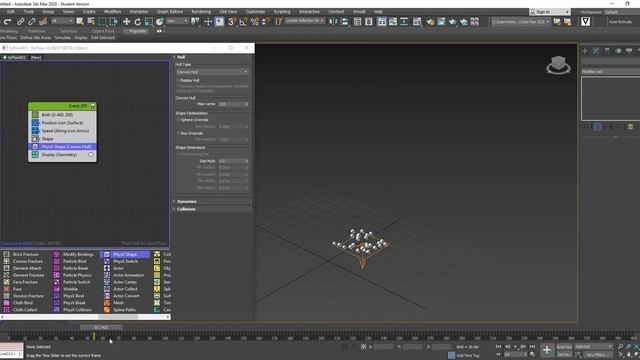Open the Modifiers menu
Screen dimensions: 640x360
click(112, 12)
